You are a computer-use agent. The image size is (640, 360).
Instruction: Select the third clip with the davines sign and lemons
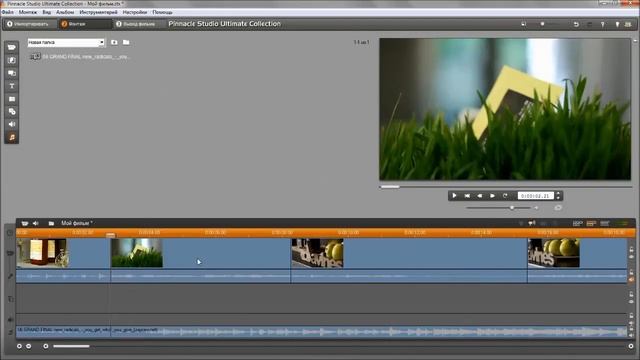click(x=409, y=253)
